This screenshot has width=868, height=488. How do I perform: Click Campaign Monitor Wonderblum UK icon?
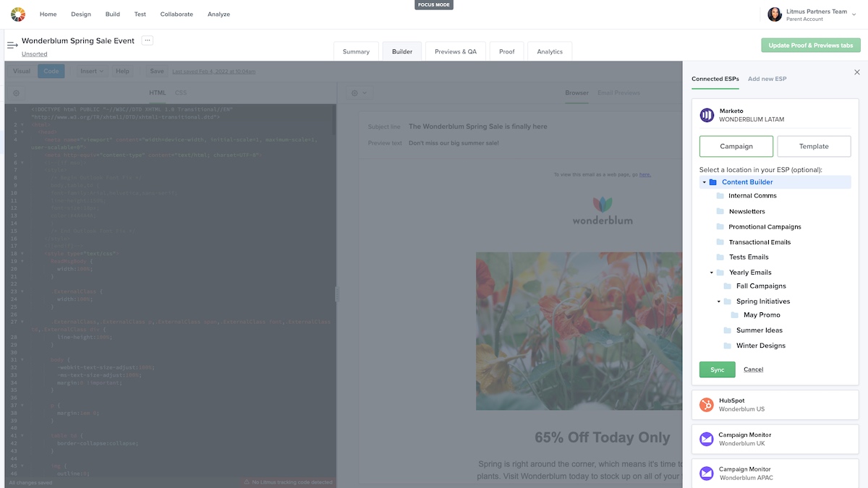click(707, 439)
